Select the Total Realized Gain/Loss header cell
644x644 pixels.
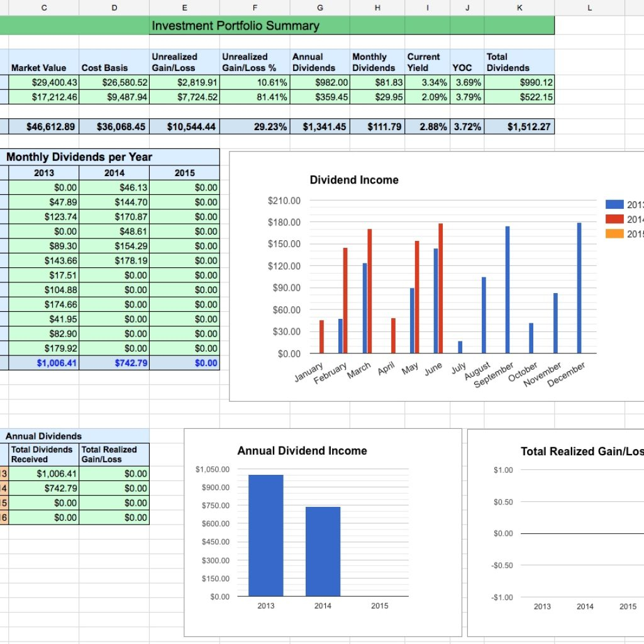point(114,454)
